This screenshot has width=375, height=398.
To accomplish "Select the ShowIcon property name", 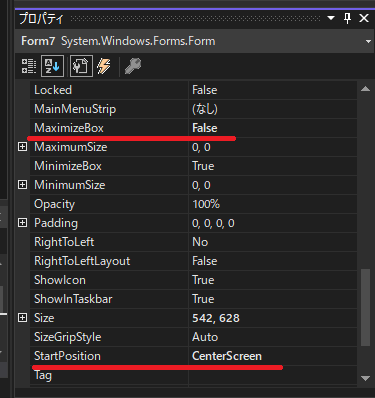I will (60, 280).
